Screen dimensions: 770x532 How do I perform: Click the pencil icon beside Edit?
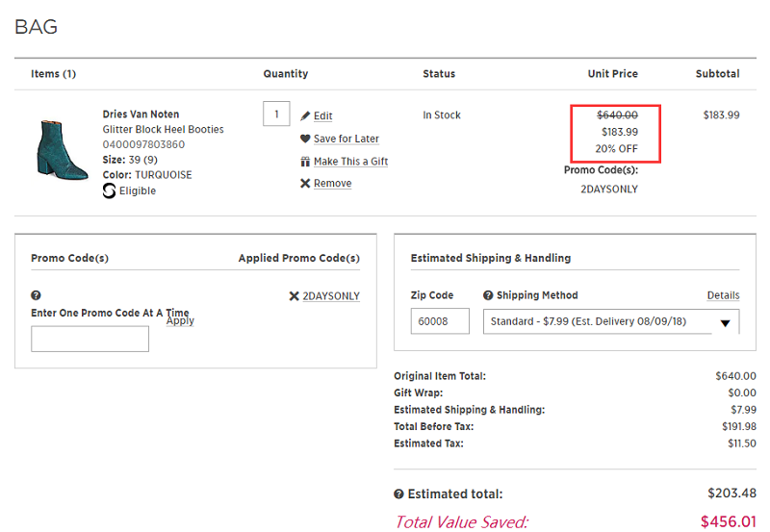coord(305,115)
